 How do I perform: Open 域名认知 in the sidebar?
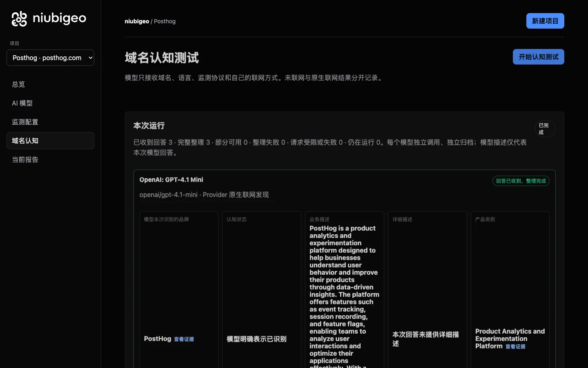point(50,141)
